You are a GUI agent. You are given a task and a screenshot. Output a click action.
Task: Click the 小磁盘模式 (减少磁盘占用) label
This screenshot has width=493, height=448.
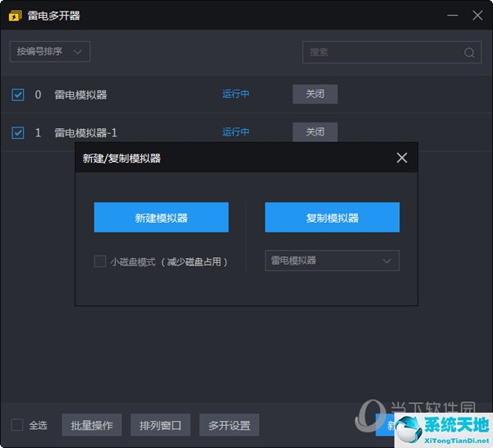(168, 261)
